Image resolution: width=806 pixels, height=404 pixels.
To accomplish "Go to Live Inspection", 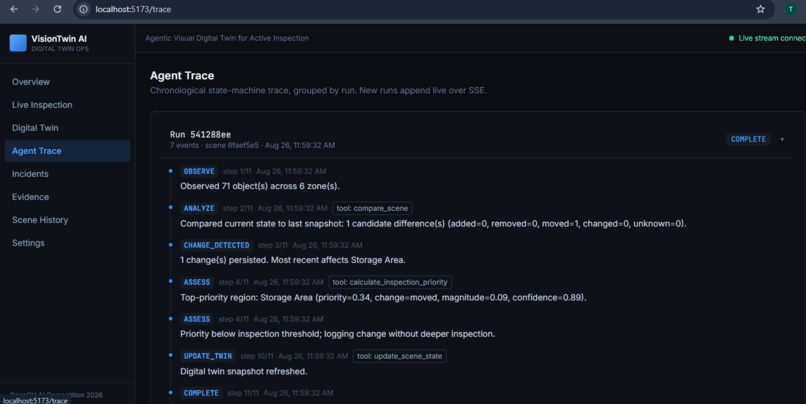I will coord(67,105).
